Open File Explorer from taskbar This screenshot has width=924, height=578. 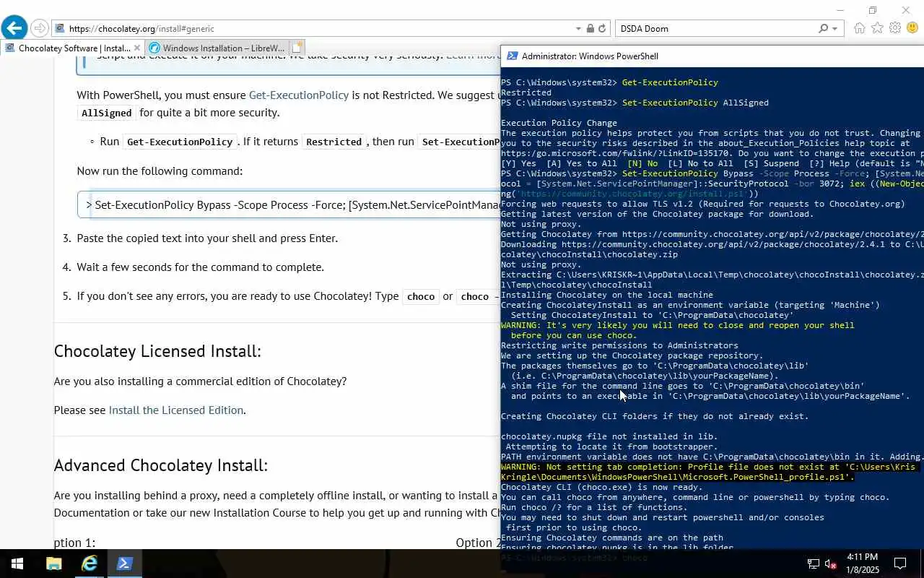coord(54,564)
